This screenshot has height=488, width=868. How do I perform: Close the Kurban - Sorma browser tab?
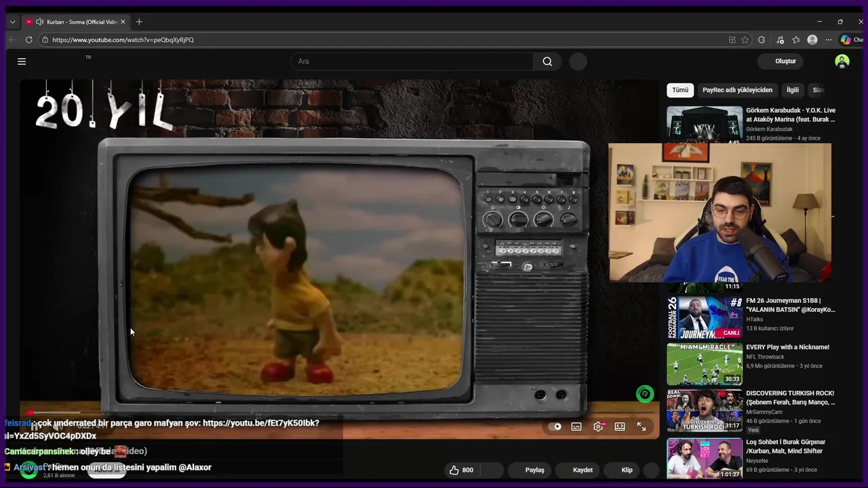click(123, 22)
